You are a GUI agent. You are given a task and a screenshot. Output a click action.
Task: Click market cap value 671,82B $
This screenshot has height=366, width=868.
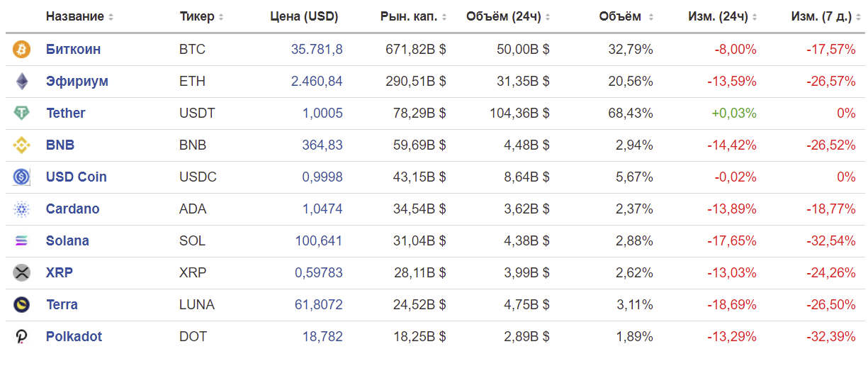pos(416,50)
